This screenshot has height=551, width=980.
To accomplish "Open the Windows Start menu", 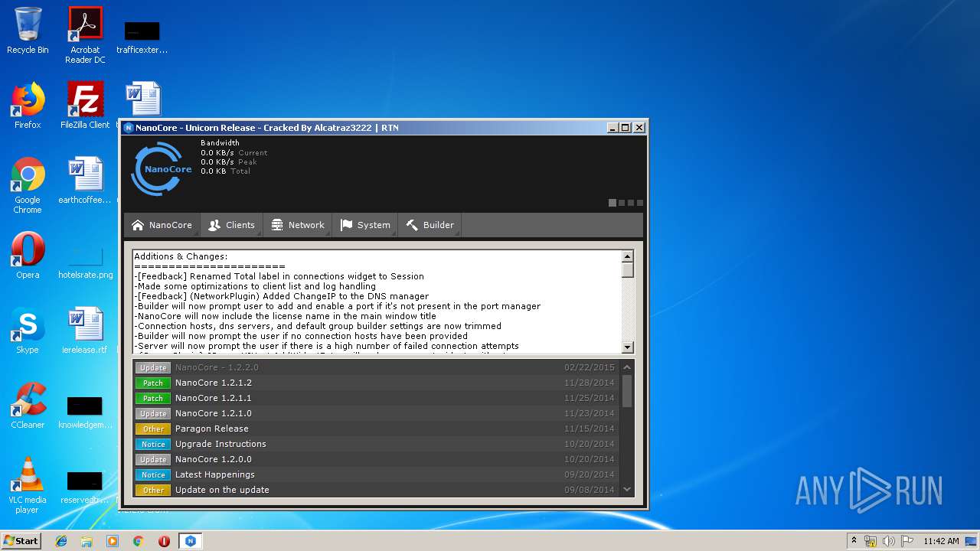I will click(x=21, y=540).
